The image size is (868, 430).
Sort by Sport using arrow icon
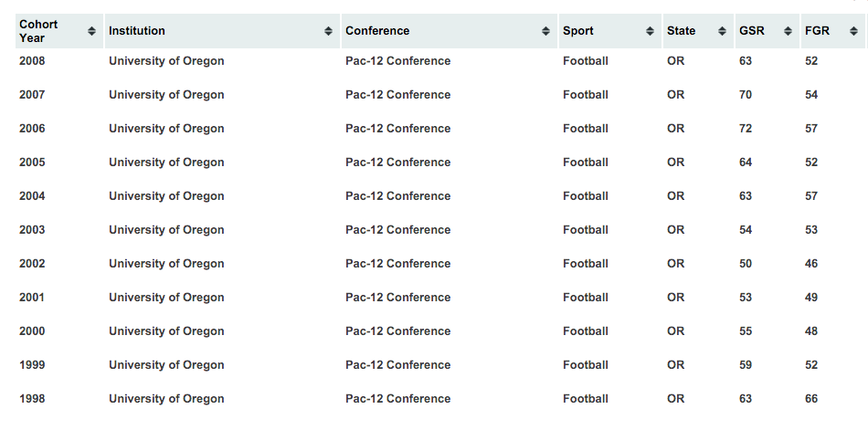[x=650, y=31]
